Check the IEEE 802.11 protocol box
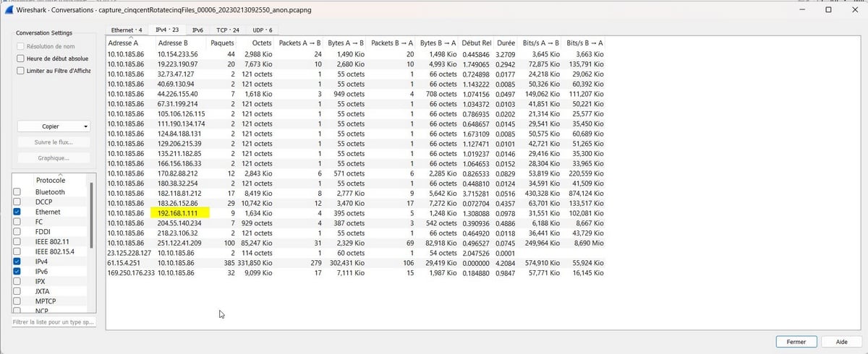 [17, 241]
